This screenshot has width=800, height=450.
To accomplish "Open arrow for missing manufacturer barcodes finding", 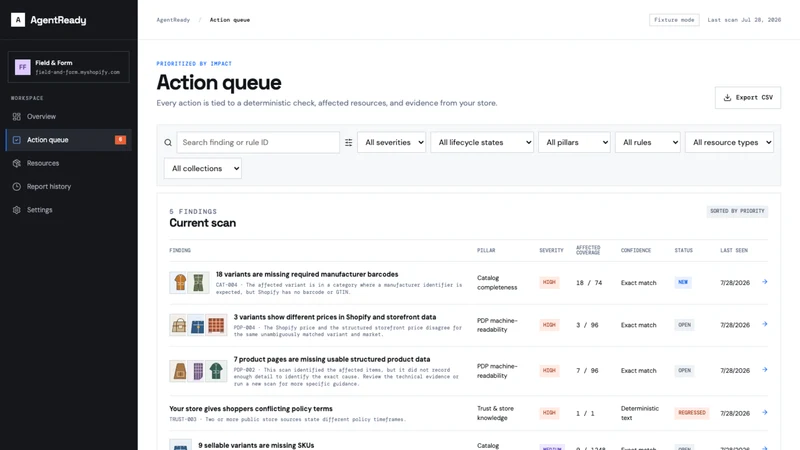I will click(x=765, y=282).
